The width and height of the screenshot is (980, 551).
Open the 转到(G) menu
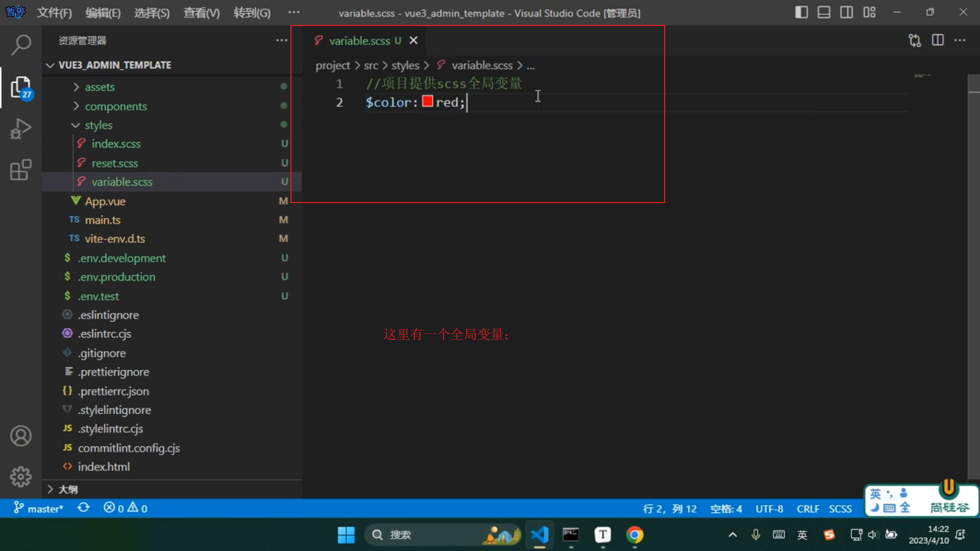pos(252,13)
